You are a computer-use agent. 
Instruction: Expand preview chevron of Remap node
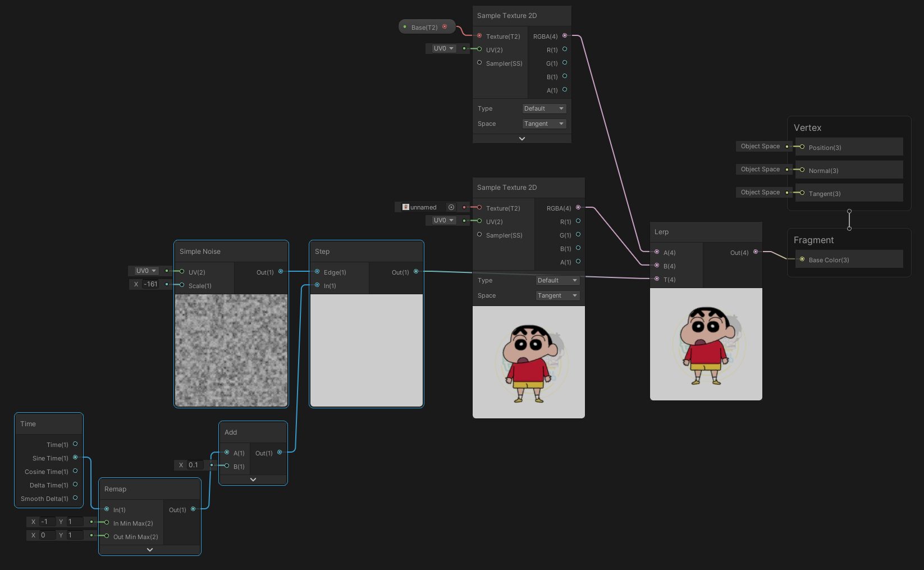[150, 550]
